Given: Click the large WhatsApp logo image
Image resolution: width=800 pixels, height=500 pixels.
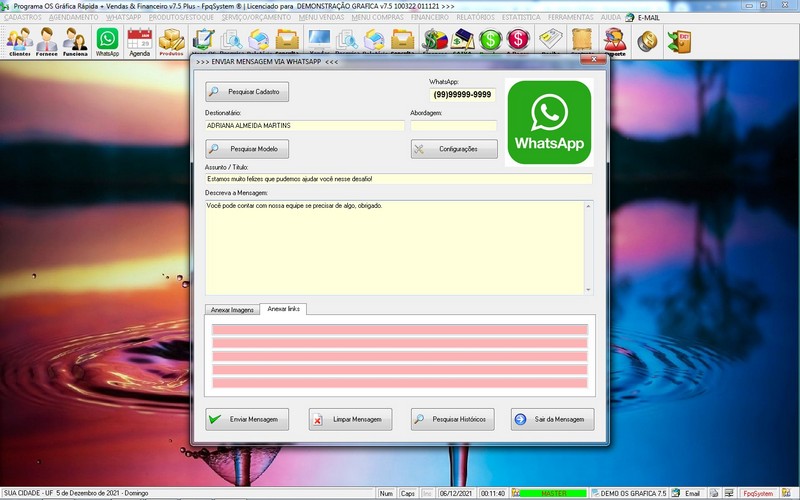Looking at the screenshot, I should tap(549, 122).
